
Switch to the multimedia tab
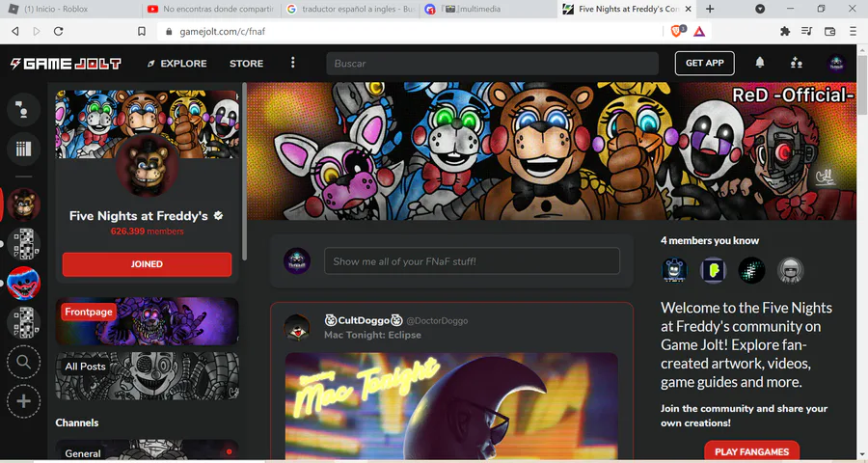pyautogui.click(x=489, y=9)
